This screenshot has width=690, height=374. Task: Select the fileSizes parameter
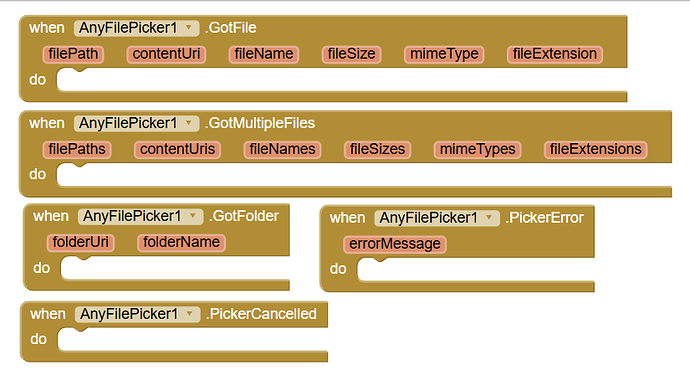click(x=377, y=150)
